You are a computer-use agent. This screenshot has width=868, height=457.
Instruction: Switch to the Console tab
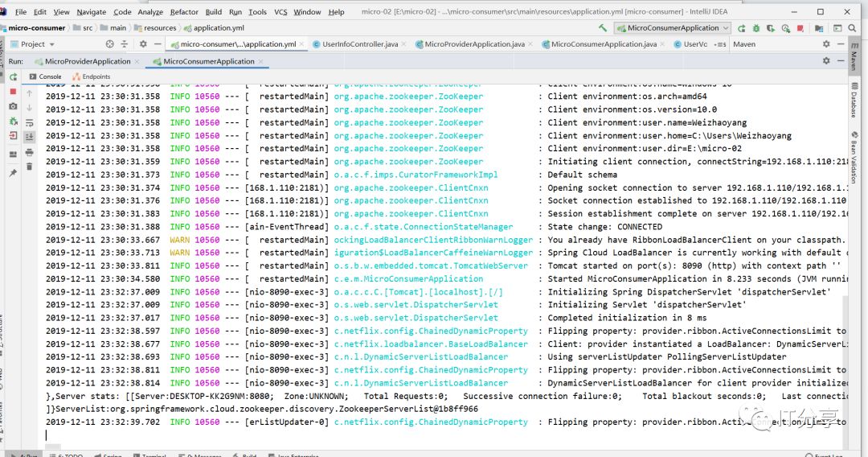click(45, 76)
